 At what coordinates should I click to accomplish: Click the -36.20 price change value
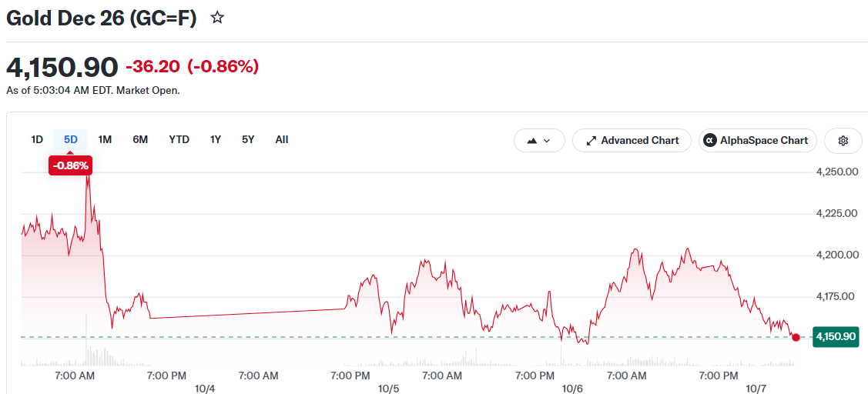coord(152,67)
